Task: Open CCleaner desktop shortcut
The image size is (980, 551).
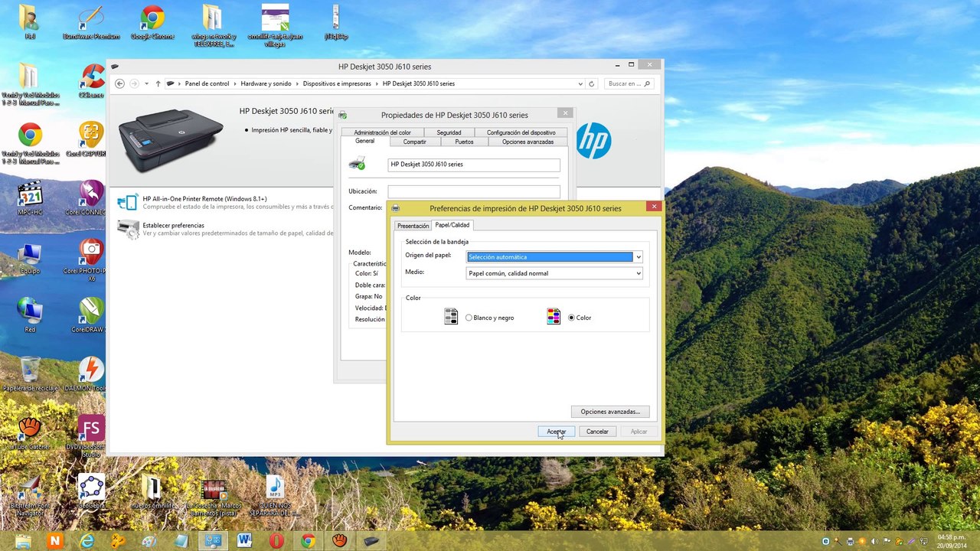Action: 91,81
